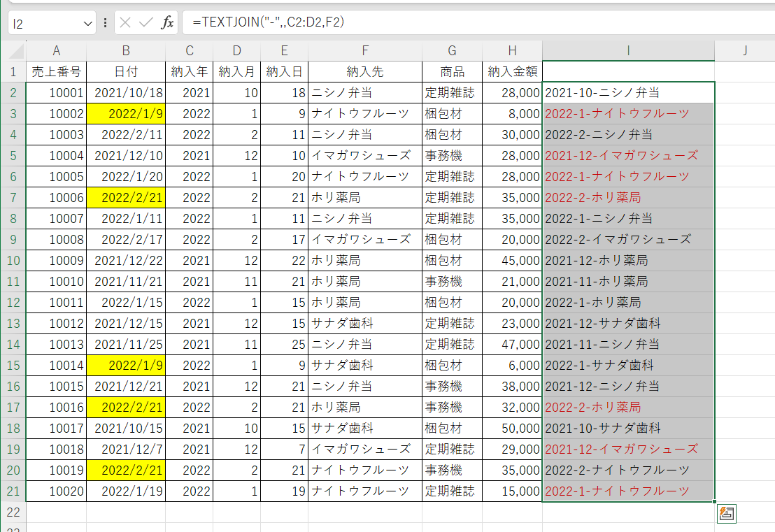Screen dimensions: 775x532
Task: Click cell 2021-12-サナダ歯科 in column I
Action: point(628,324)
